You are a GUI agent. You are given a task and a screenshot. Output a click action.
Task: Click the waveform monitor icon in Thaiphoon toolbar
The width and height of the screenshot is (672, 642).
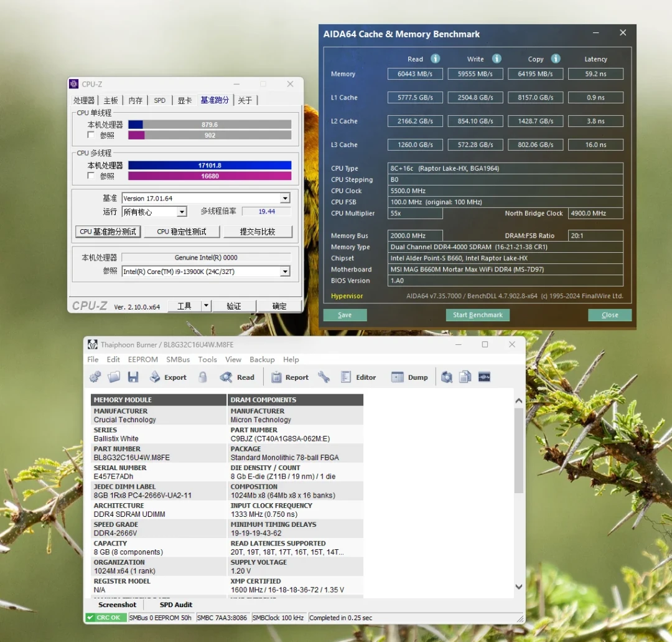pos(484,377)
